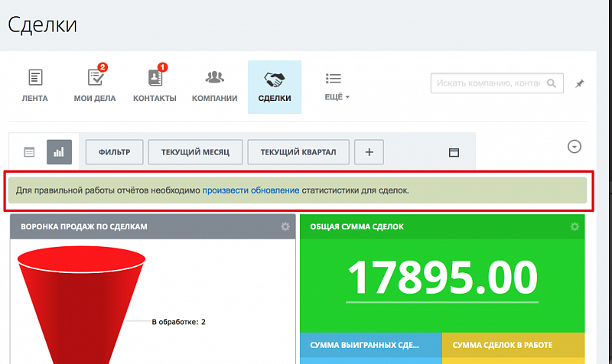Open the circular dropdown arrow menu
The height and width of the screenshot is (364, 612).
[575, 147]
